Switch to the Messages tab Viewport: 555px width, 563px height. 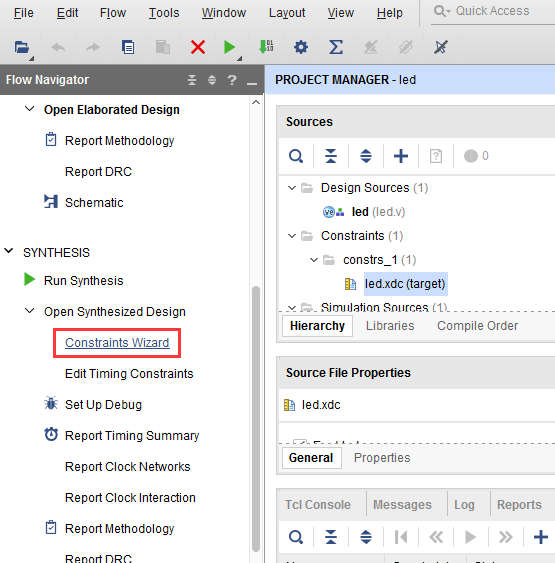[x=402, y=504]
